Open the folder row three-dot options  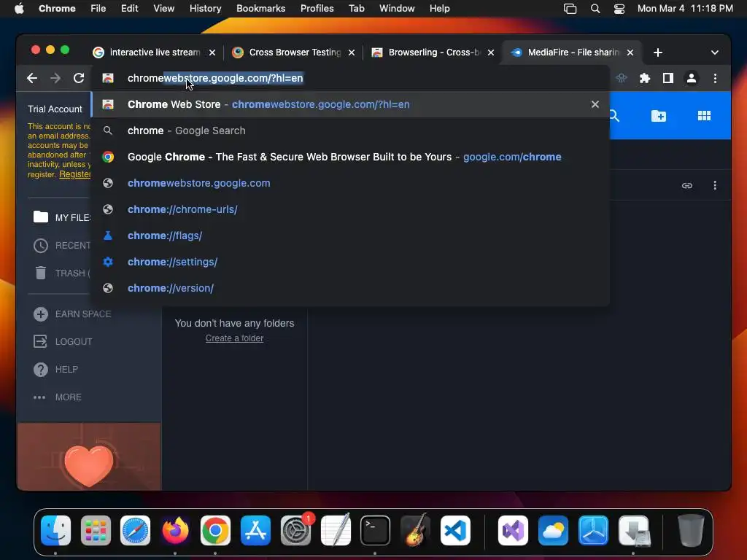[715, 185]
